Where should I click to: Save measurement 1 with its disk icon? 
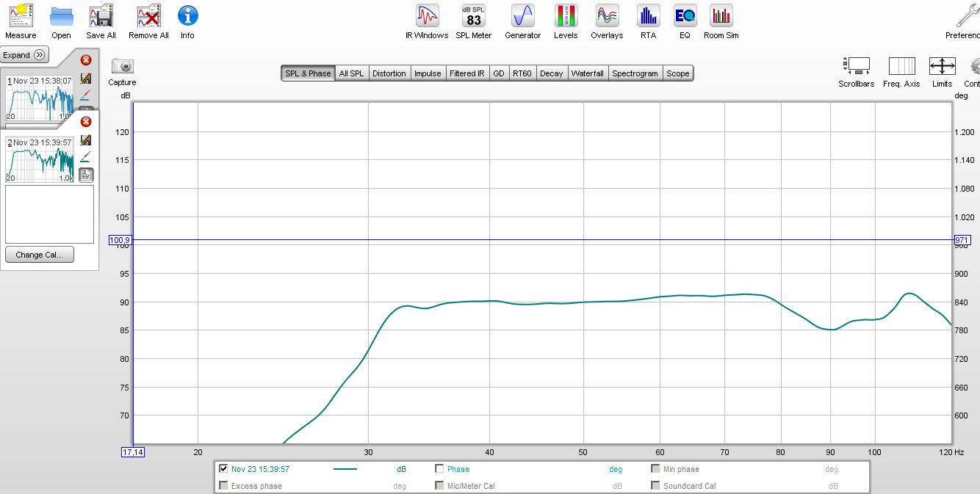tap(86, 78)
